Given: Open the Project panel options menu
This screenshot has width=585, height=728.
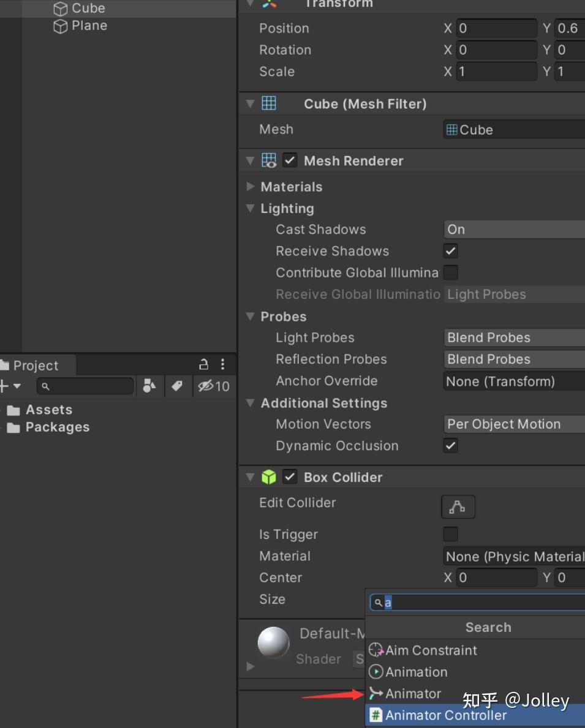Looking at the screenshot, I should click(x=222, y=364).
